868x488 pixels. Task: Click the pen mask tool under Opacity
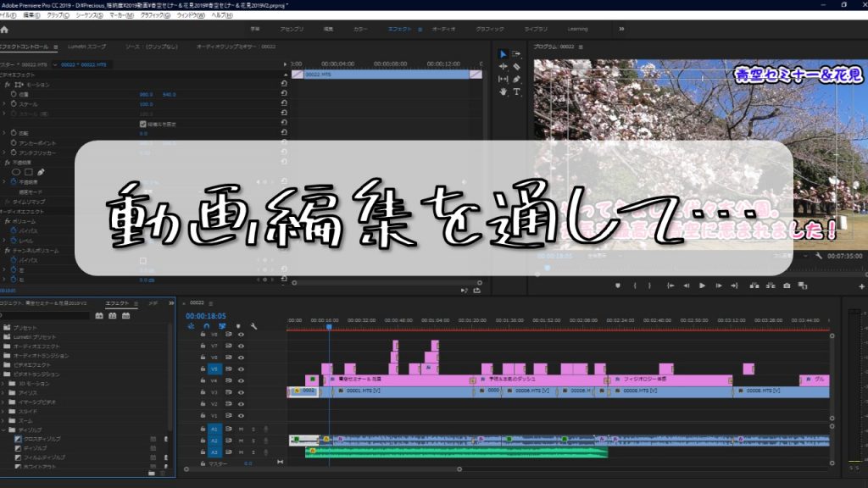coord(41,172)
